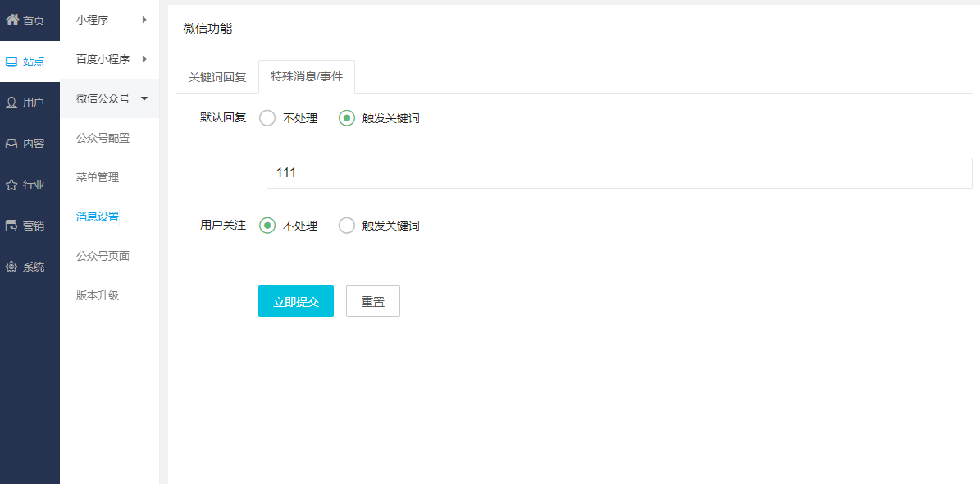The height and width of the screenshot is (484, 980).
Task: Open 首页 in the left navigation
Action: point(34,20)
